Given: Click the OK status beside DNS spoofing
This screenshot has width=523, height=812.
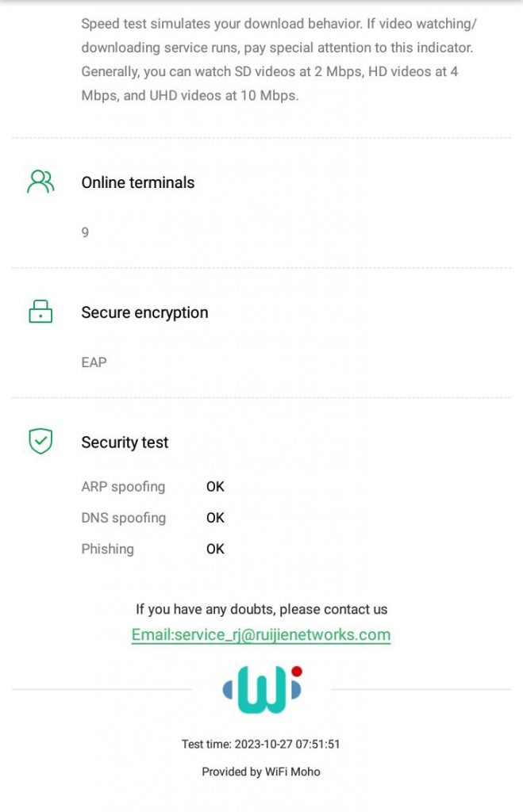Looking at the screenshot, I should click(x=215, y=518).
